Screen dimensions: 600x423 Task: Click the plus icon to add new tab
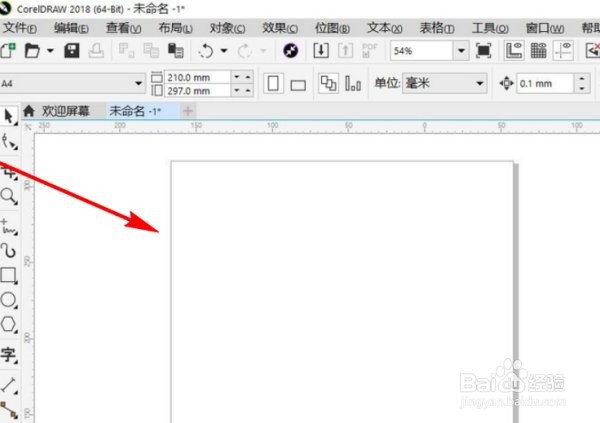point(188,111)
